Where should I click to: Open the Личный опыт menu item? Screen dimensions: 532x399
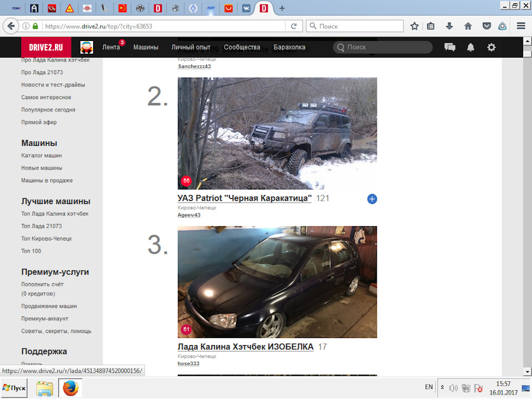click(191, 47)
